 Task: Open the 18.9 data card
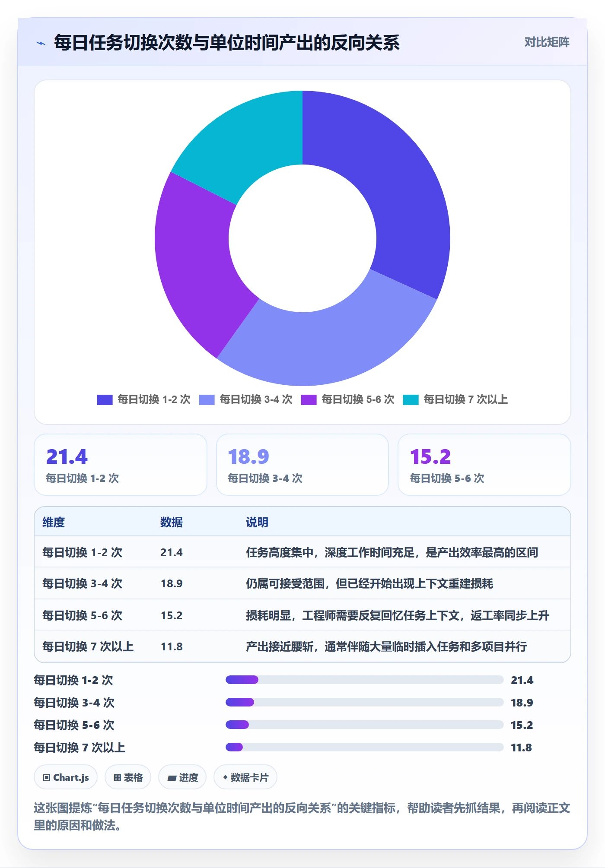pos(302,465)
